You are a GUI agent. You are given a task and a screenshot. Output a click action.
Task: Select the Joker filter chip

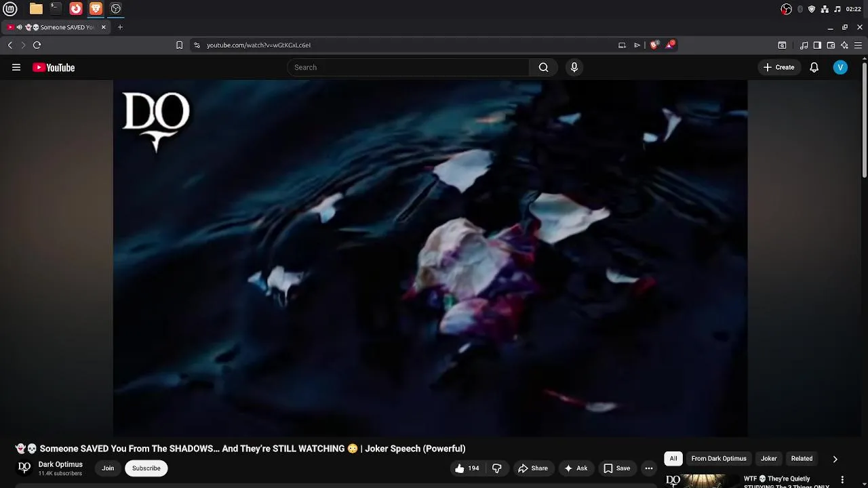click(768, 459)
